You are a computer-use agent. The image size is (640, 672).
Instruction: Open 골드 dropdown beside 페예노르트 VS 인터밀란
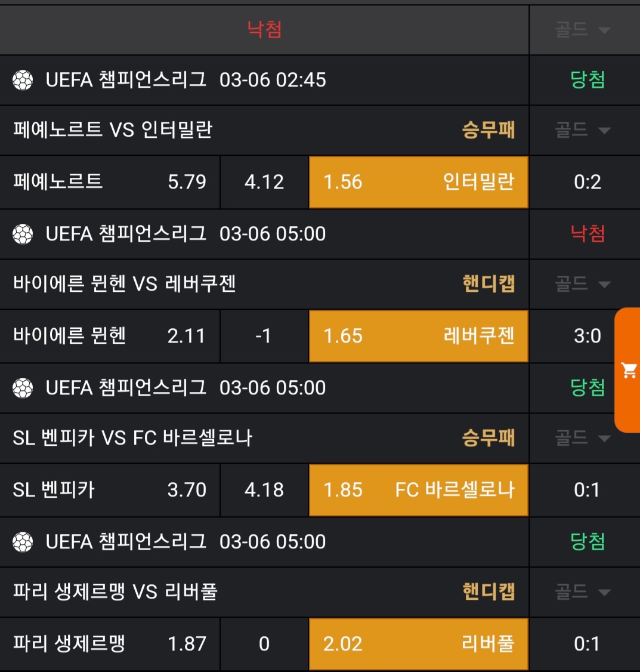tap(583, 130)
